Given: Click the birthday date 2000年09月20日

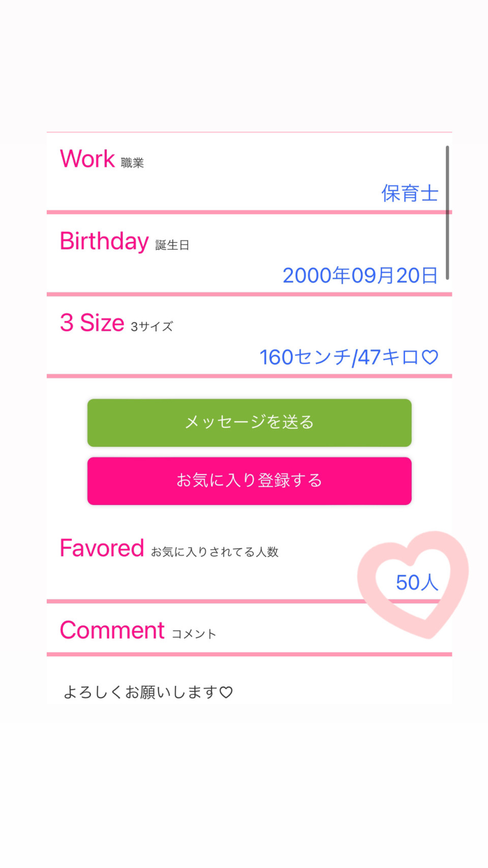Looking at the screenshot, I should click(x=360, y=276).
